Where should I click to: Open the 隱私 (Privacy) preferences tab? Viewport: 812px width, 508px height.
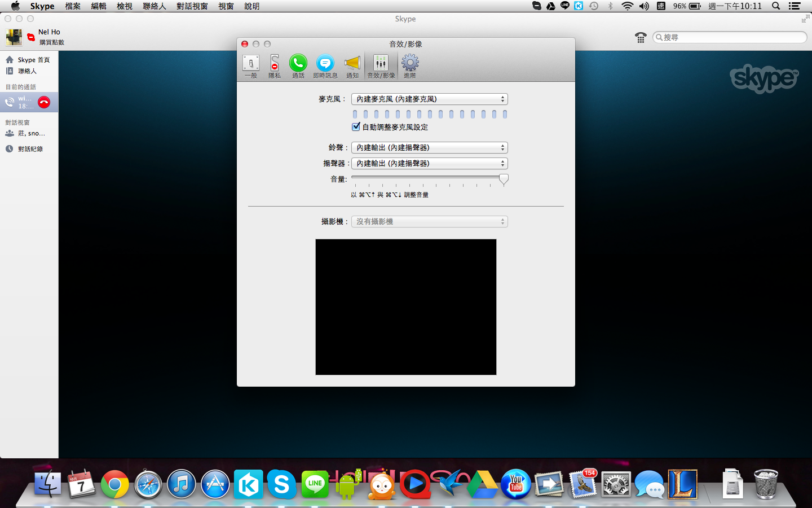pos(275,66)
